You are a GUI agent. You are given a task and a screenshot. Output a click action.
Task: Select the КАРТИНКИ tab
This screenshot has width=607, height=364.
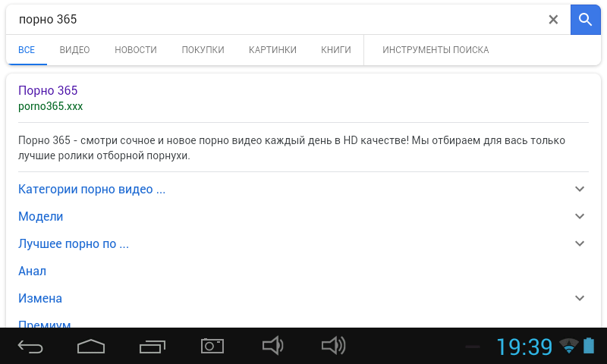[x=272, y=50]
